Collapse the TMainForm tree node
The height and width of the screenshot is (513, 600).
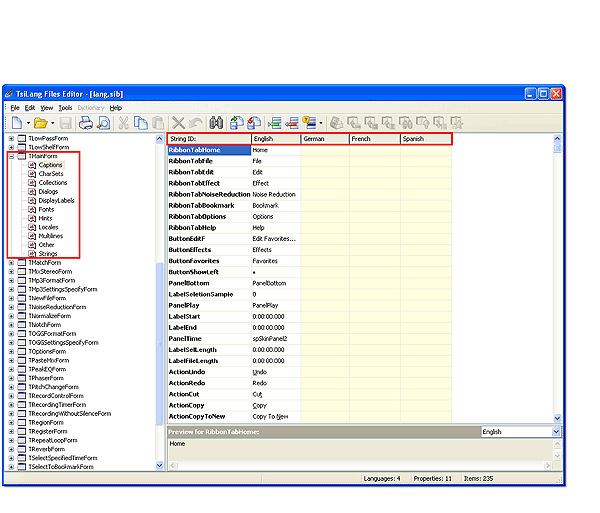[x=11, y=156]
